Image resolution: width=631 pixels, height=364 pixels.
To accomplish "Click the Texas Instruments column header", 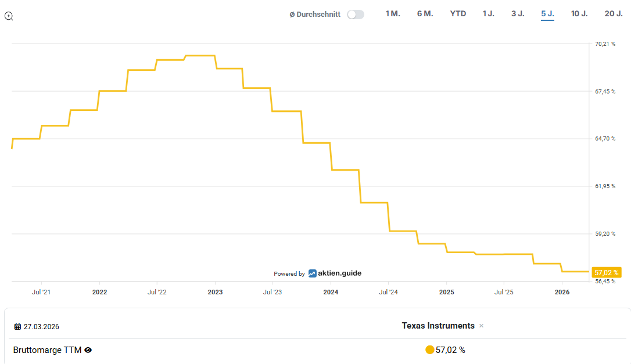I will click(x=438, y=326).
